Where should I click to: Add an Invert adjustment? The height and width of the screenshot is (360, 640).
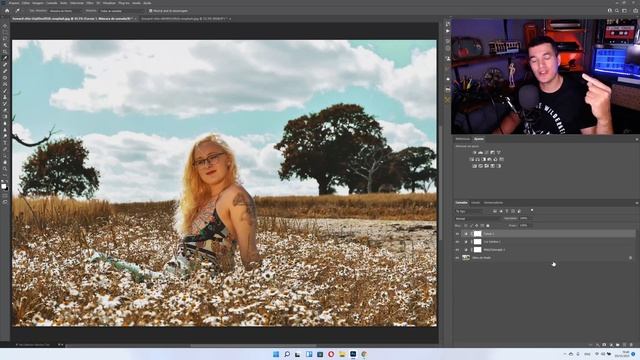click(474, 166)
